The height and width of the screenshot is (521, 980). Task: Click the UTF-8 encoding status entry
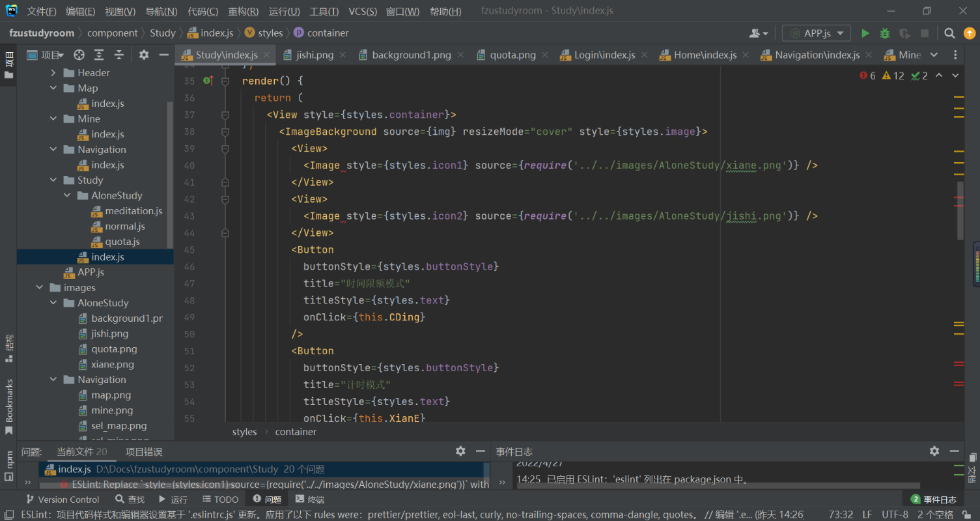pos(895,514)
